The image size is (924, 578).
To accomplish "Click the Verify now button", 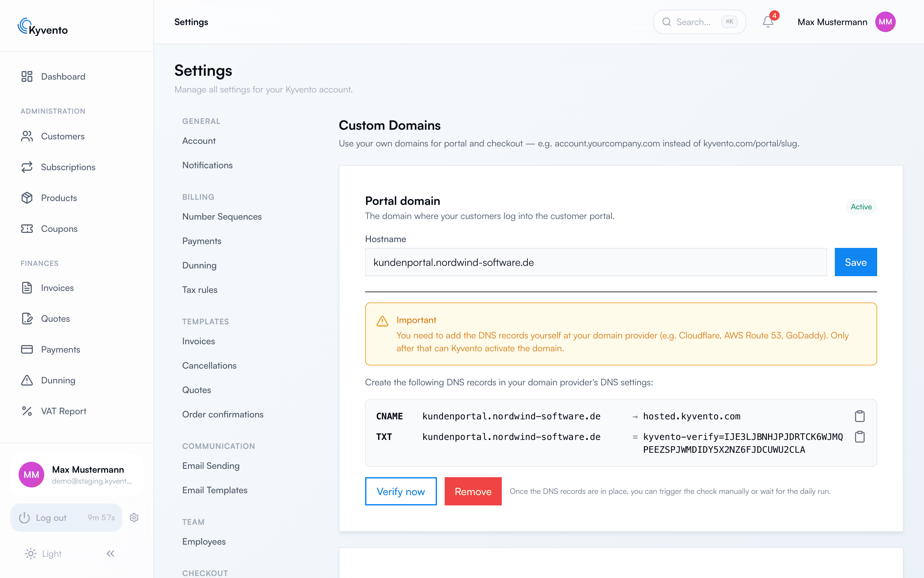I will coord(401,491).
